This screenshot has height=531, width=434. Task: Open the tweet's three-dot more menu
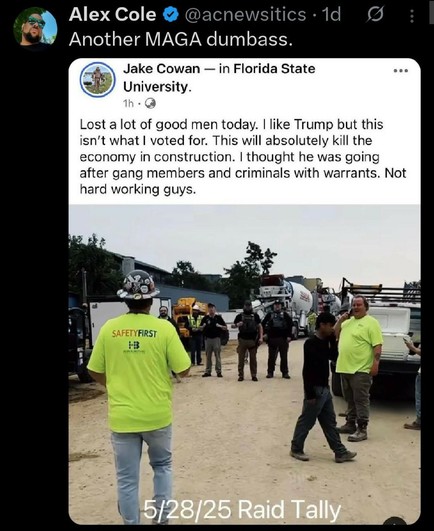412,16
